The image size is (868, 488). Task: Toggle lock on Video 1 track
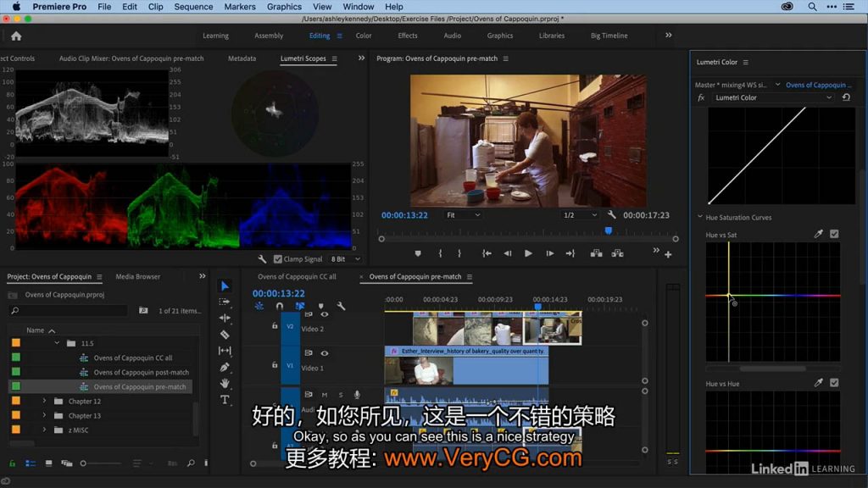tap(275, 364)
